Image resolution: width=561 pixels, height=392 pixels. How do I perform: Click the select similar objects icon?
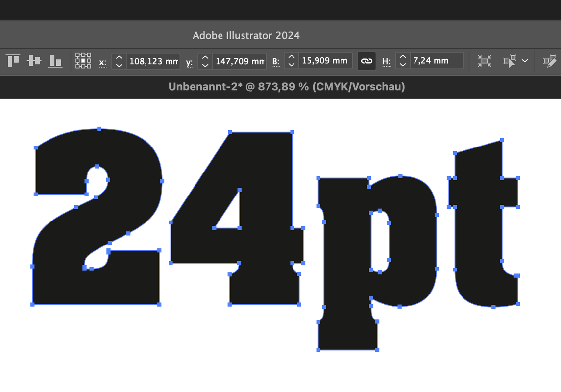510,61
